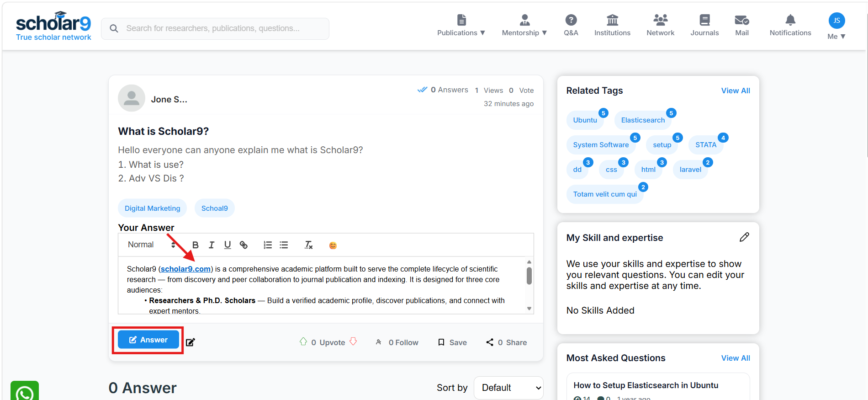
Task: Clear text formatting in editor
Action: 309,245
